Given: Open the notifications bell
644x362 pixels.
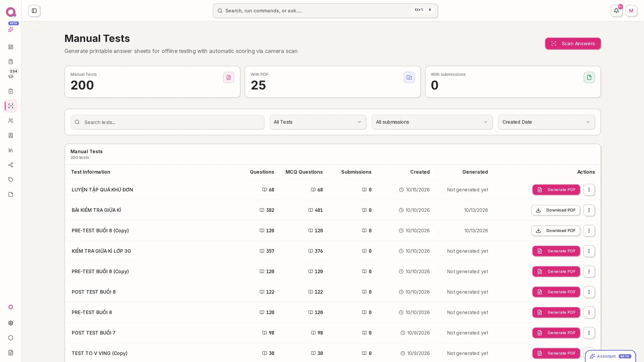Looking at the screenshot, I should click(x=616, y=11).
